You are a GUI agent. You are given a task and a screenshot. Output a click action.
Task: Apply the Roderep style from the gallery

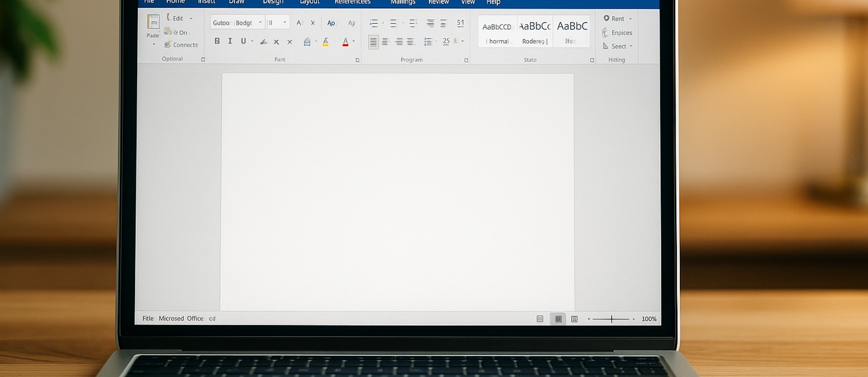point(535,31)
